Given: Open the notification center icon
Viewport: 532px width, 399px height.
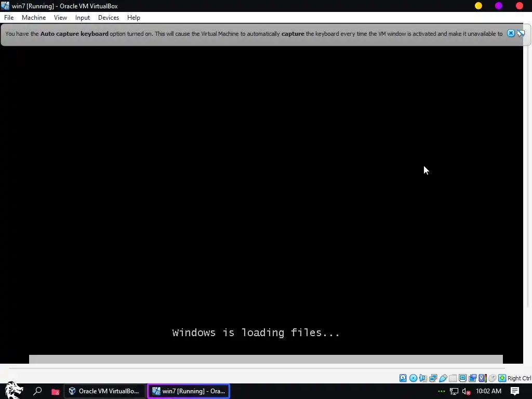Looking at the screenshot, I should (515, 391).
